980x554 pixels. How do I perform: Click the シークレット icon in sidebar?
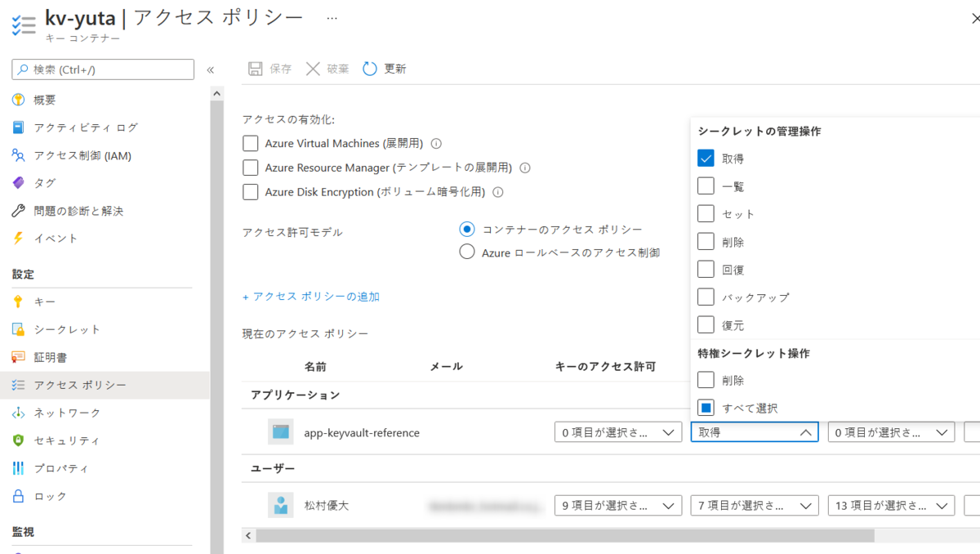[19, 329]
